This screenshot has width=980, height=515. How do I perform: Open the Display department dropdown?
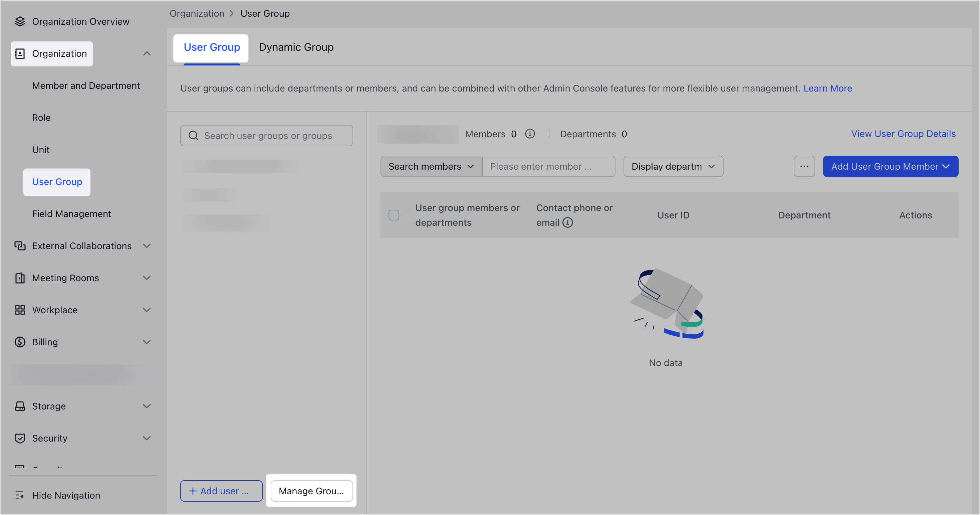[673, 166]
